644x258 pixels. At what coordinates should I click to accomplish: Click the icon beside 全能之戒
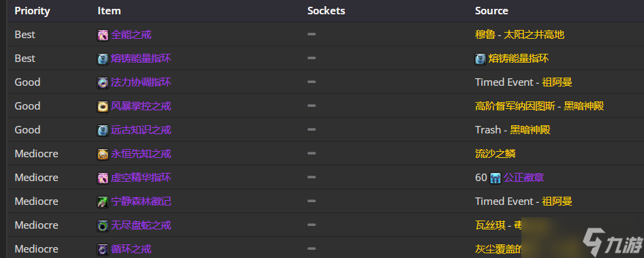coord(103,35)
